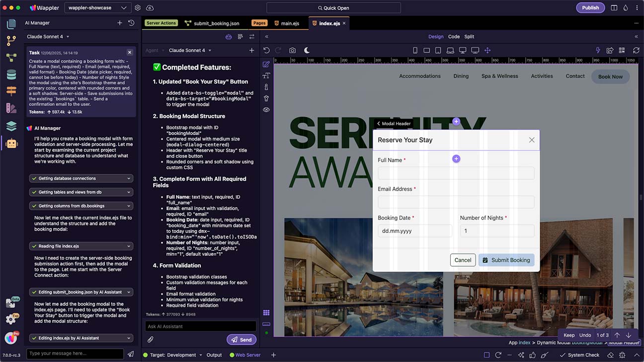The height and width of the screenshot is (362, 644).
Task: Click the Ask AI Assistant input
Action: click(201, 326)
